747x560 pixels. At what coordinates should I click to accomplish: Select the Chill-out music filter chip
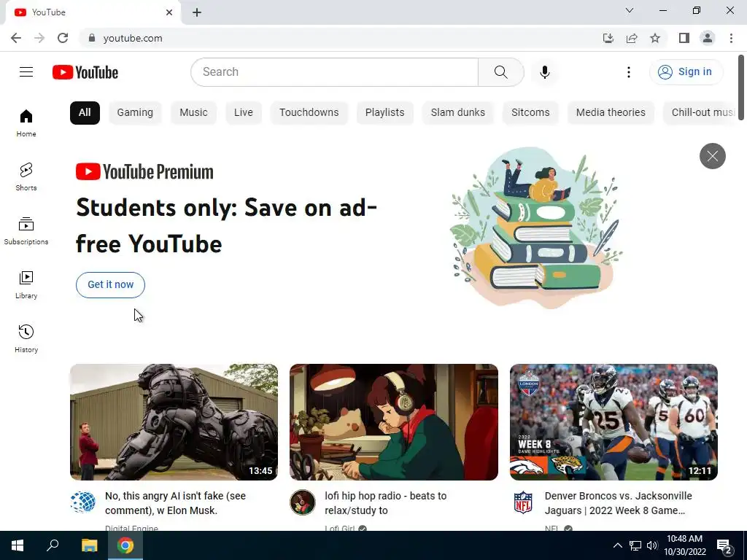click(x=700, y=113)
